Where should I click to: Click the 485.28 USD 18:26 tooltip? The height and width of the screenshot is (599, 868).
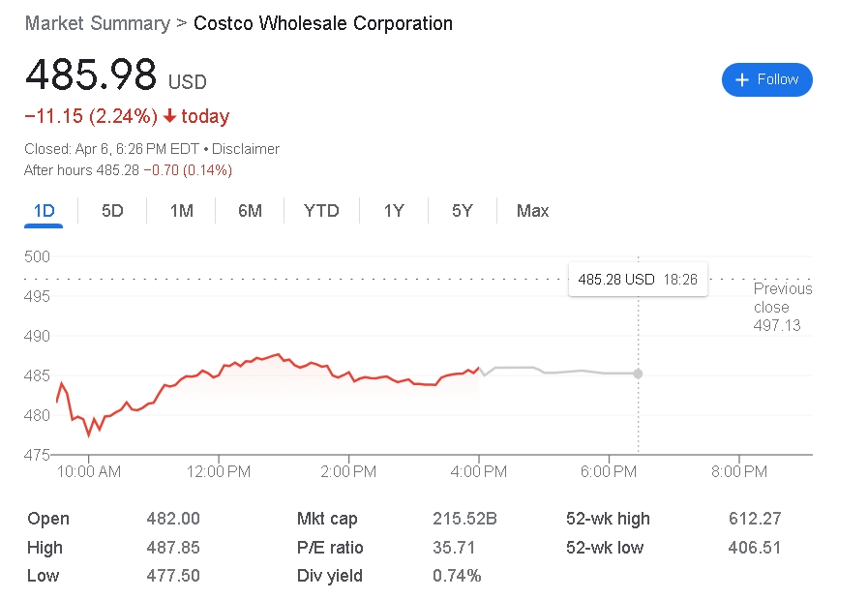[x=638, y=279]
